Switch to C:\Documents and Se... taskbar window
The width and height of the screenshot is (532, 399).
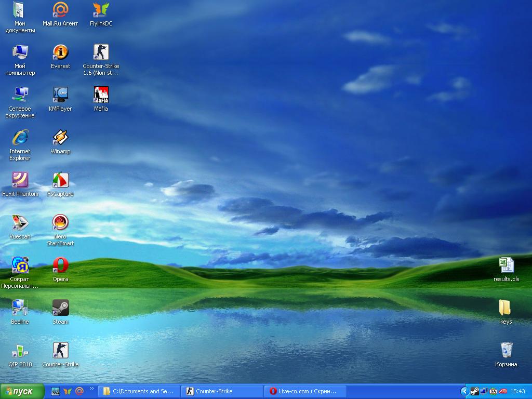[x=140, y=391]
